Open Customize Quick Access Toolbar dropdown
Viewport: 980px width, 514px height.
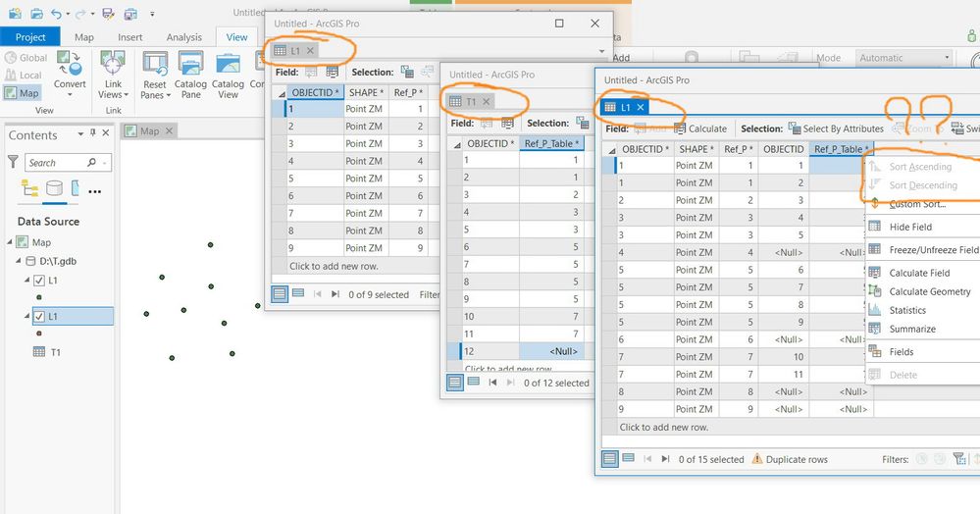(152, 14)
